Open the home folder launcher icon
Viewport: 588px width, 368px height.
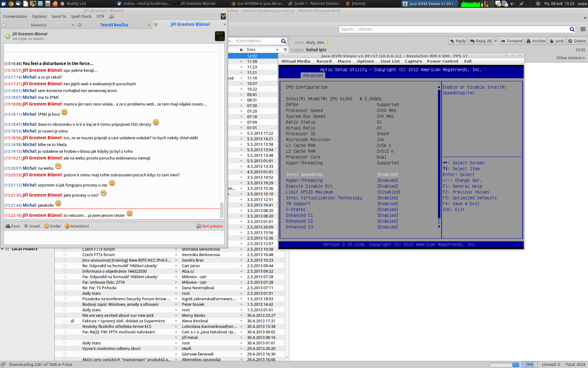(x=55, y=4)
